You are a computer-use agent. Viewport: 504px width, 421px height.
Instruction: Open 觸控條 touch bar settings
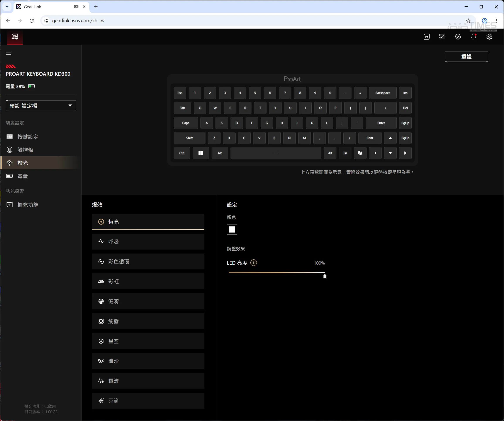pos(41,150)
